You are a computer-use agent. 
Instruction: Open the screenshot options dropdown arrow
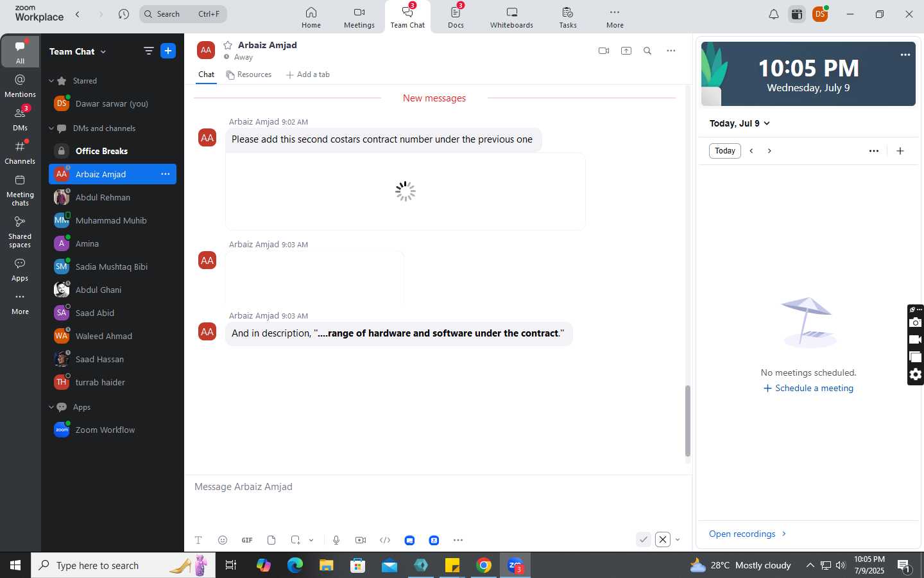[x=311, y=540]
